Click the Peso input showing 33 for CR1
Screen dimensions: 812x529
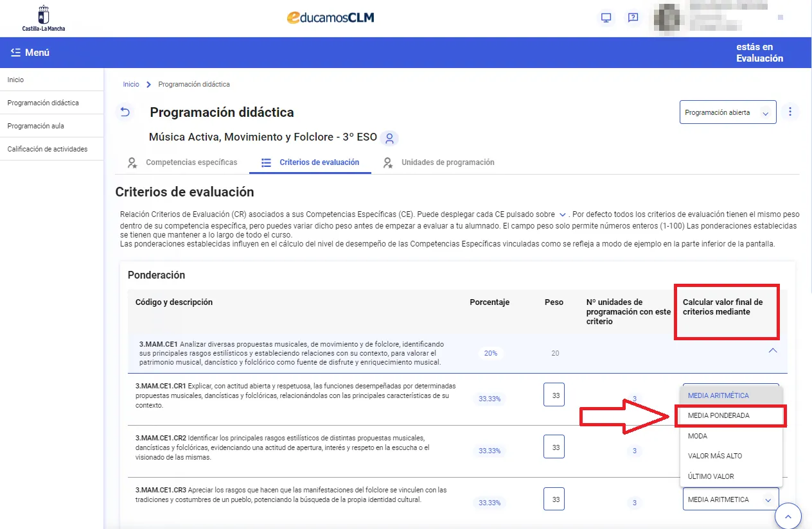(x=554, y=394)
